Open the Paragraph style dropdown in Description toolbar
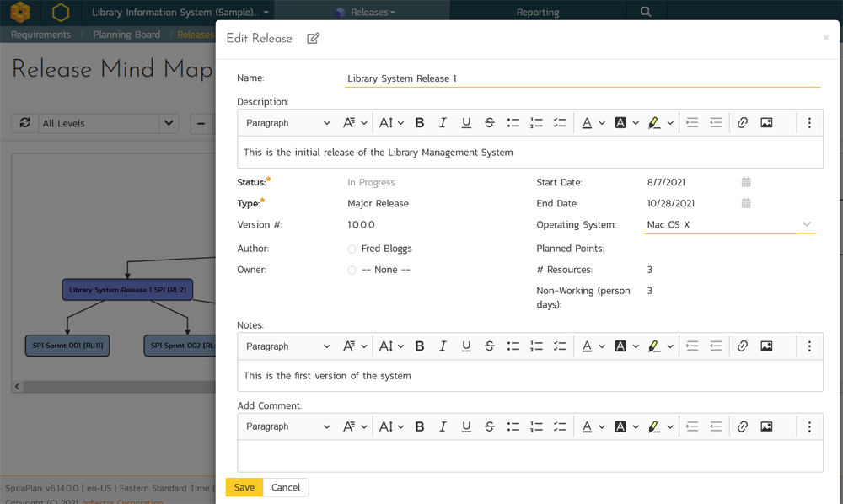Screen dimensions: 843x504 pyautogui.click(x=288, y=123)
